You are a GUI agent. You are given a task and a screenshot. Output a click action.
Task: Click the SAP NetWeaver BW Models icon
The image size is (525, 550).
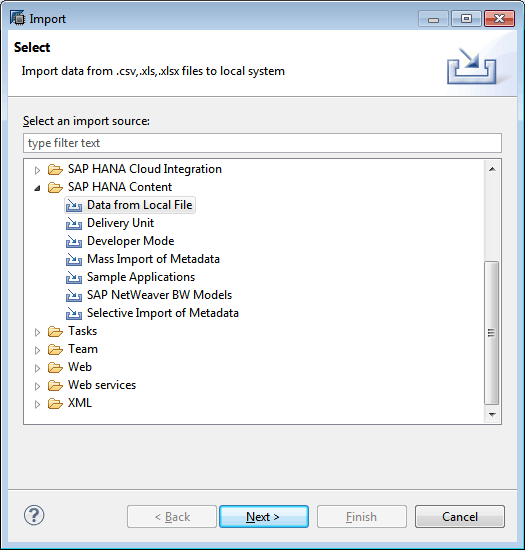74,295
